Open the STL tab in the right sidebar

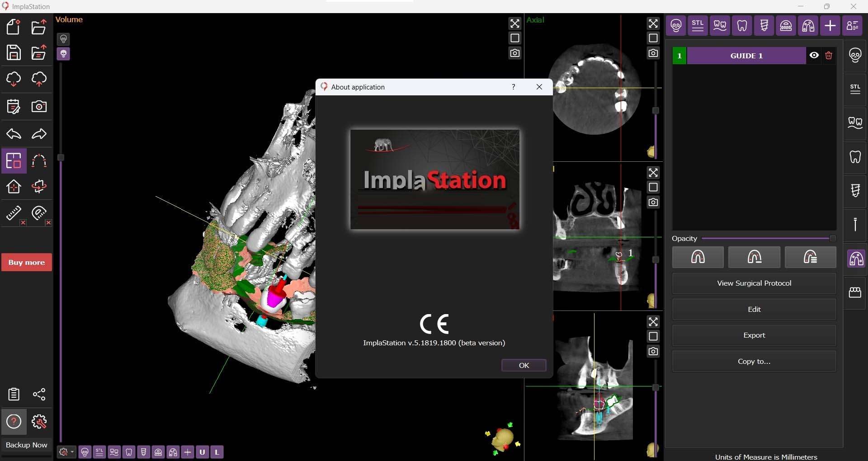pos(856,89)
